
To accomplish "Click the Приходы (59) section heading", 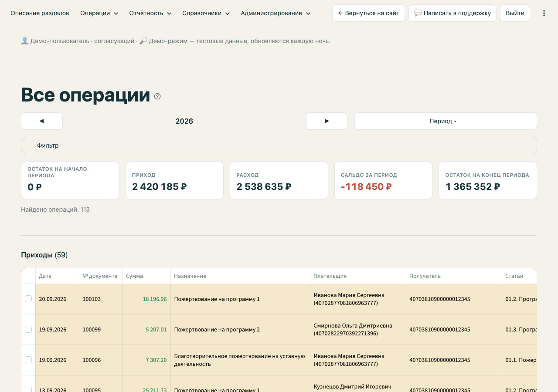I will pyautogui.click(x=44, y=255).
